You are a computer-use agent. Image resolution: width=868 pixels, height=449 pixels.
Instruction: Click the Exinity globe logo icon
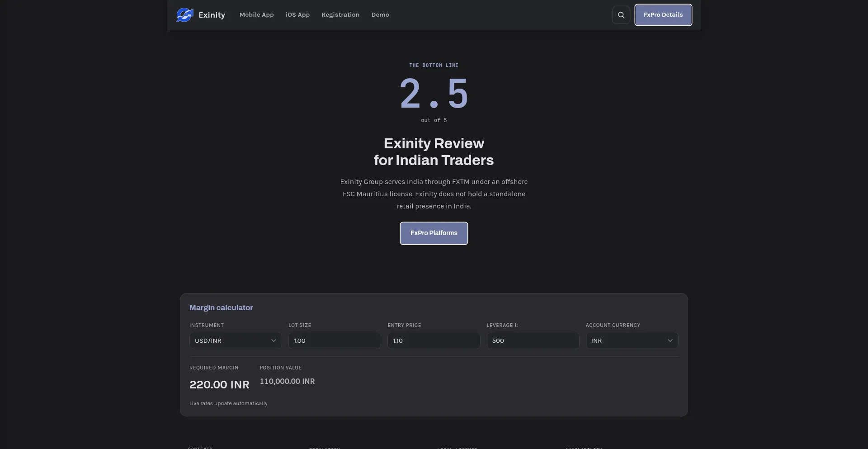185,15
